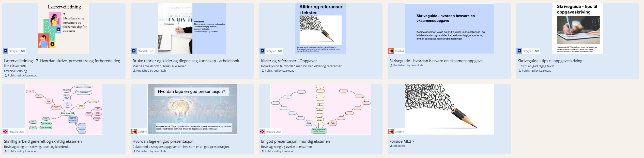Click Colab icon on Hvordan lage presentasjon card

tap(134, 131)
